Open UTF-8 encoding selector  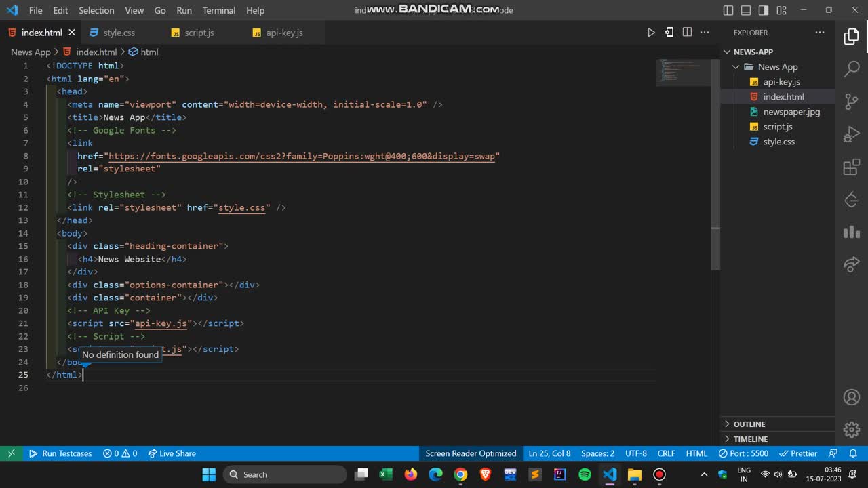(636, 453)
